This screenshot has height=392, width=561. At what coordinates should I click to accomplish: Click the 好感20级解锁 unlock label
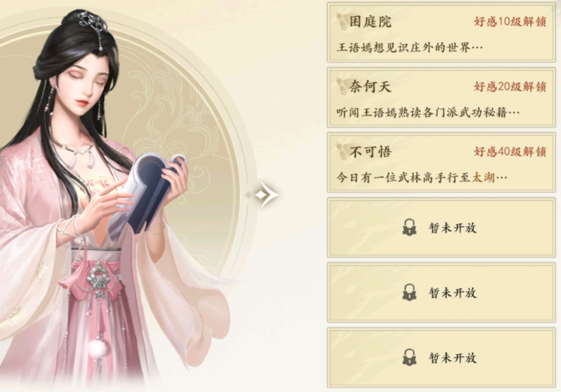(x=510, y=87)
